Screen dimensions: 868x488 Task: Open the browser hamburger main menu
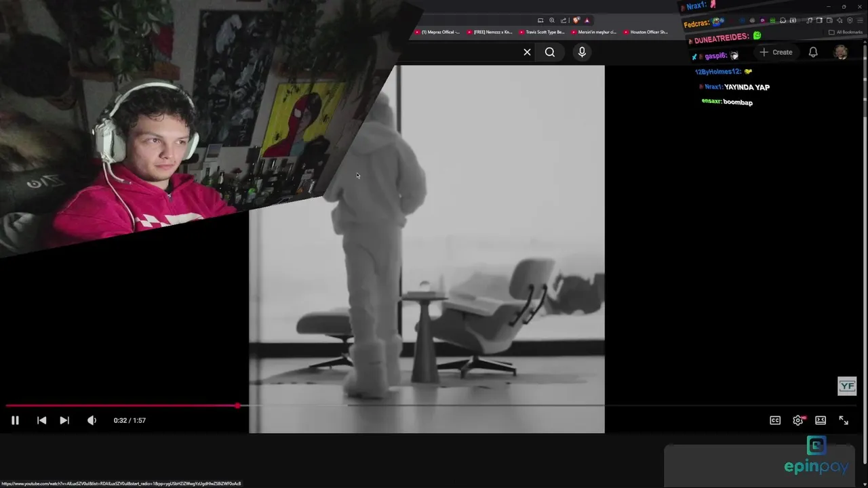pos(860,20)
